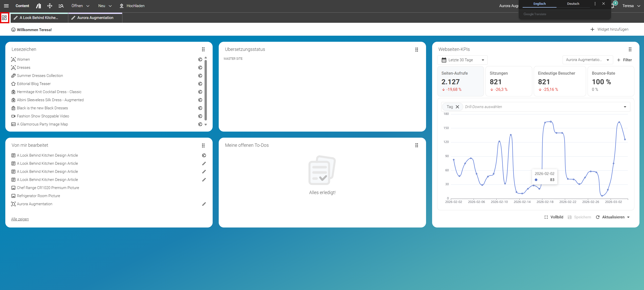
Task: Open Refrigerator Room Picture item
Action: [38, 196]
